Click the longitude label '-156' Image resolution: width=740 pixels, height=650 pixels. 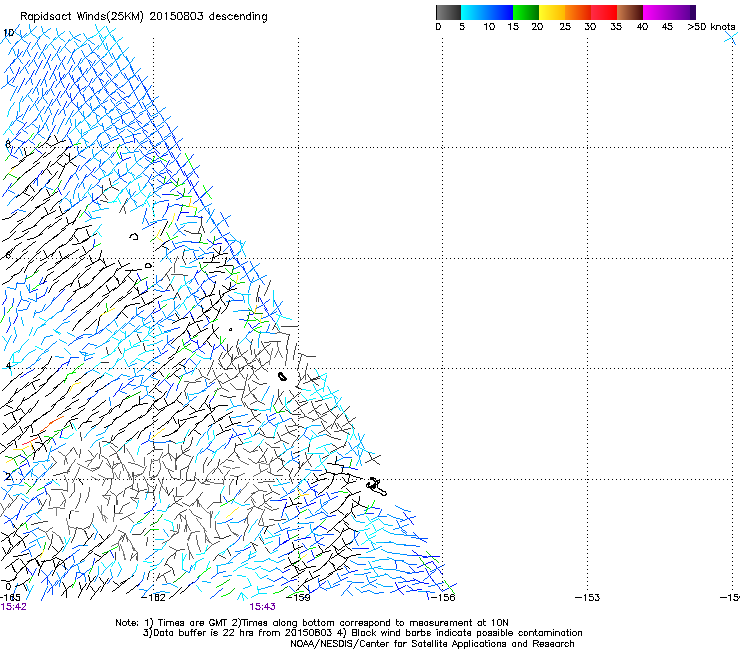[443, 597]
